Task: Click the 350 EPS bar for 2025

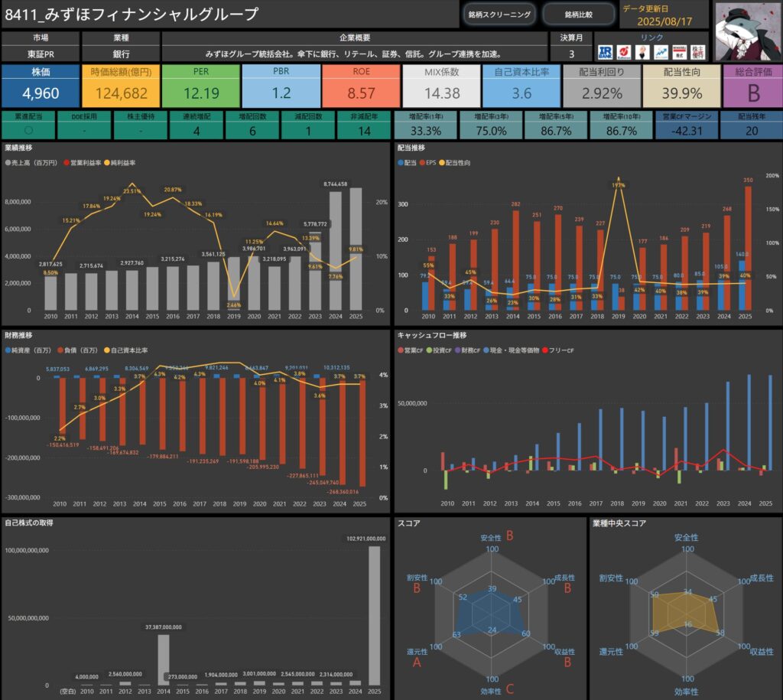Action: click(x=748, y=248)
